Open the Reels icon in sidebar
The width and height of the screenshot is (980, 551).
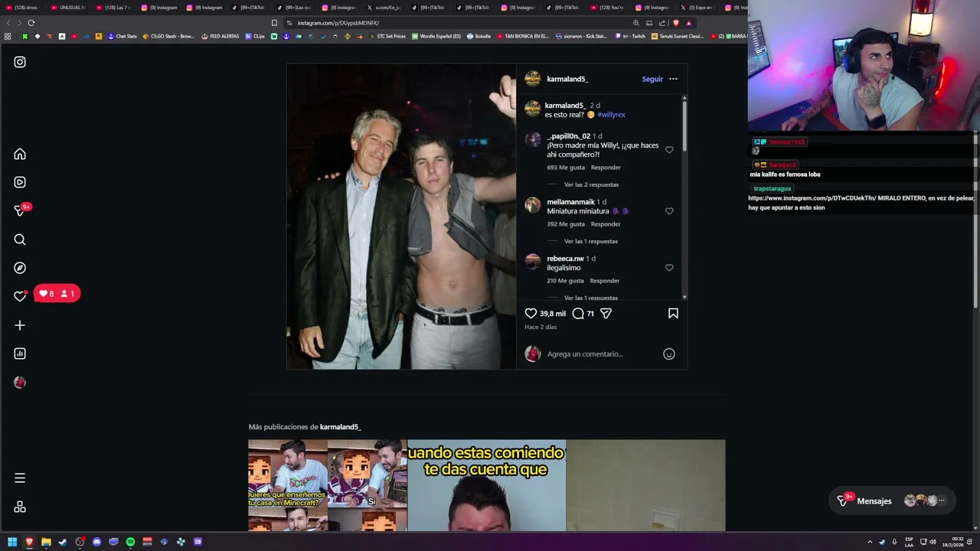[20, 182]
